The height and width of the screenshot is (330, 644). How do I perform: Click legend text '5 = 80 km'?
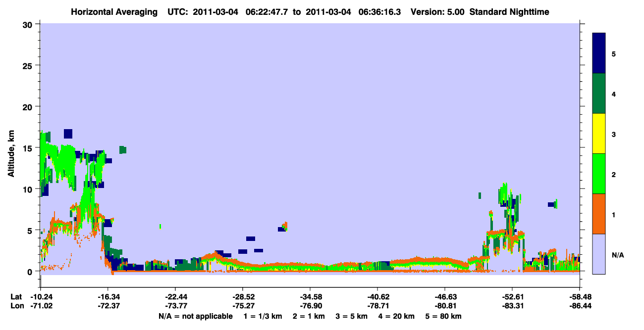coord(444,316)
